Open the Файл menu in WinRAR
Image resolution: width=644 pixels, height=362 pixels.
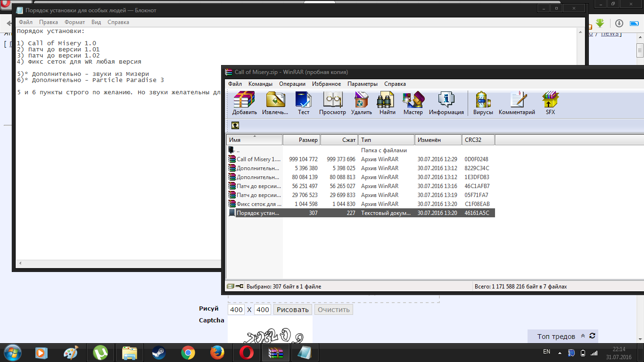click(235, 84)
